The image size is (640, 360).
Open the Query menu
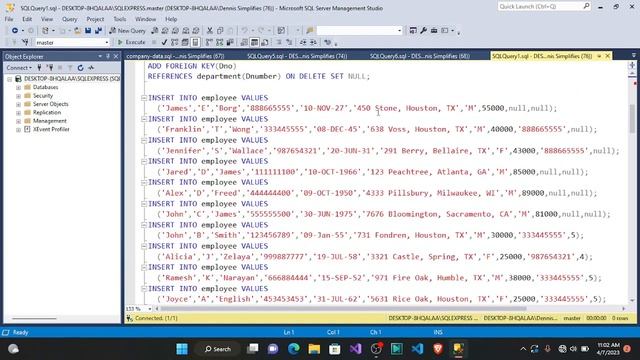click(x=69, y=19)
